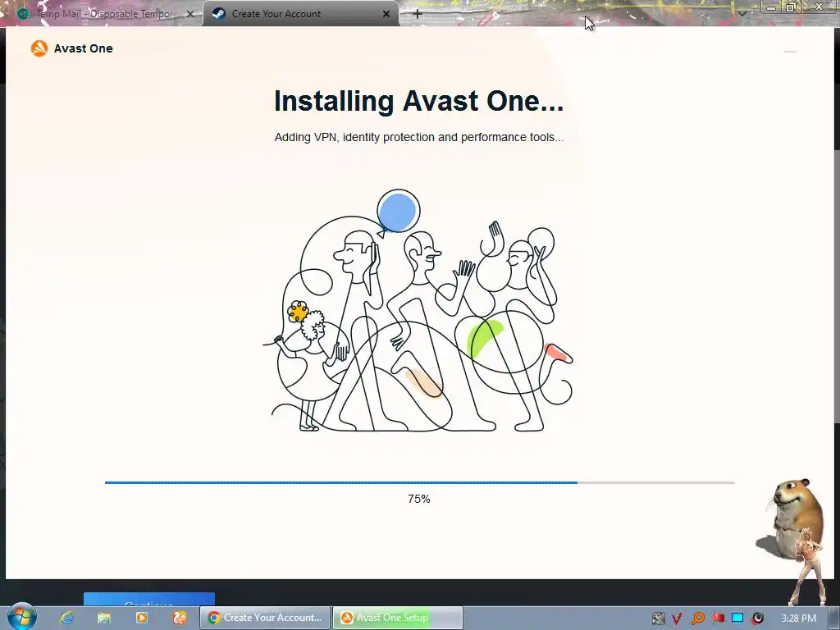Launch Internet Explorer from the taskbar
Screen dimensions: 840x630
(x=66, y=618)
